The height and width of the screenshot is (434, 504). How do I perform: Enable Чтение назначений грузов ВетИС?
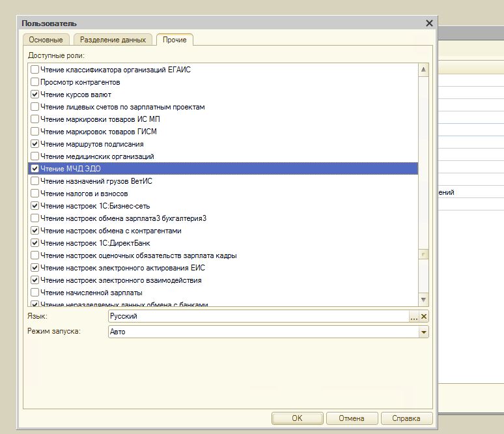[x=35, y=181]
